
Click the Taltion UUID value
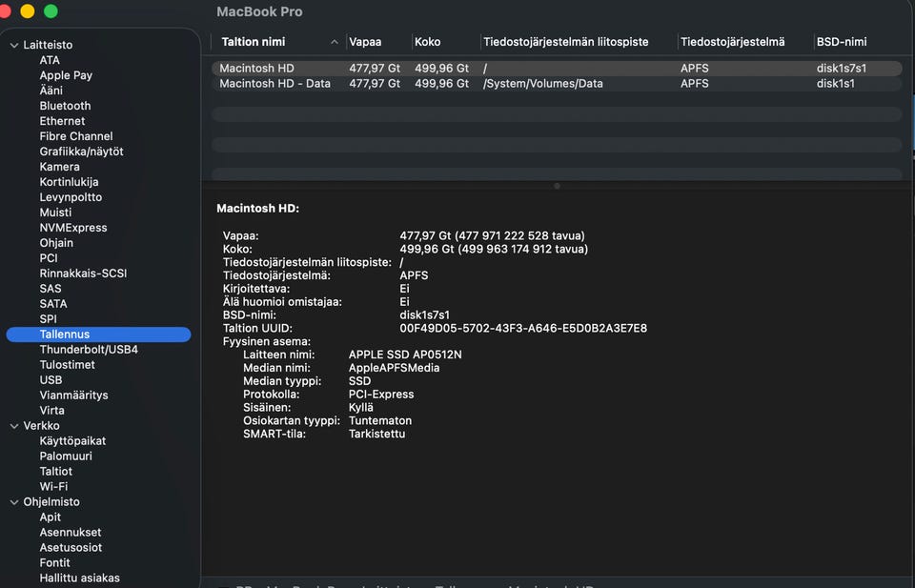pyautogui.click(x=523, y=328)
